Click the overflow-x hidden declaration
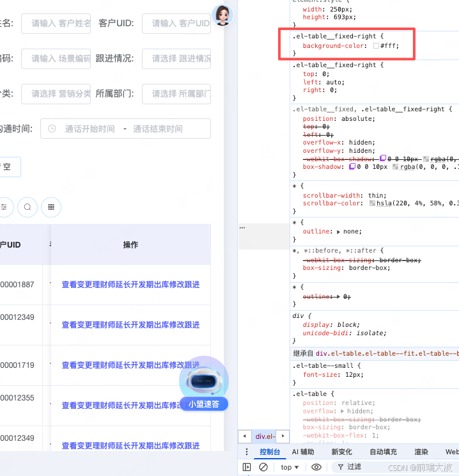459x476 pixels. (x=339, y=143)
